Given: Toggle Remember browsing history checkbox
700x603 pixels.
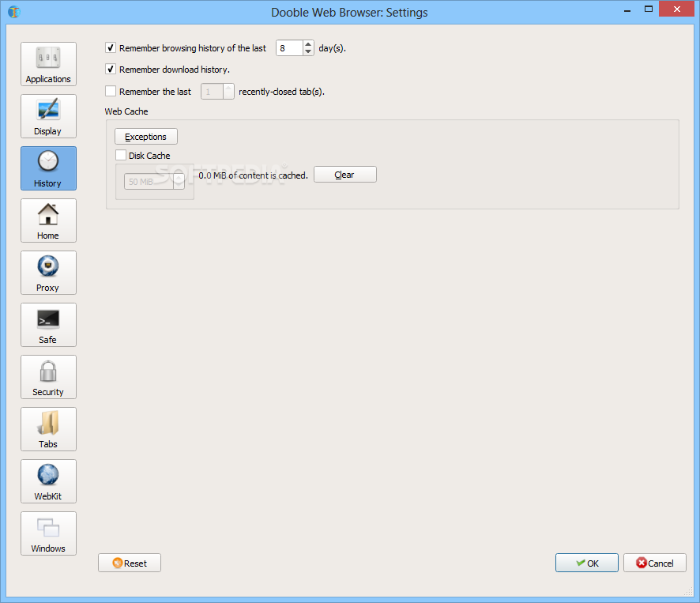Looking at the screenshot, I should pos(111,47).
